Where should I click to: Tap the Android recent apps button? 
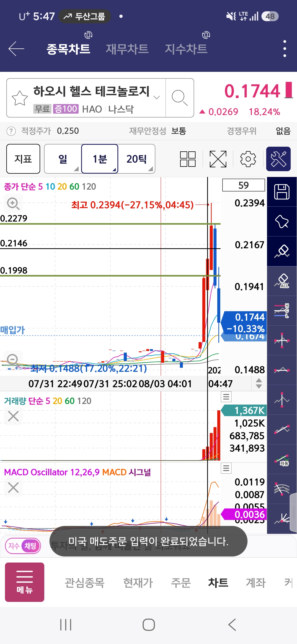pyautogui.click(x=66, y=625)
